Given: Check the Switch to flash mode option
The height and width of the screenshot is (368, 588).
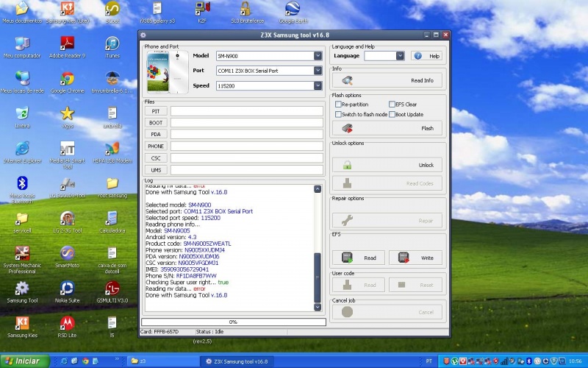Looking at the screenshot, I should point(338,115).
